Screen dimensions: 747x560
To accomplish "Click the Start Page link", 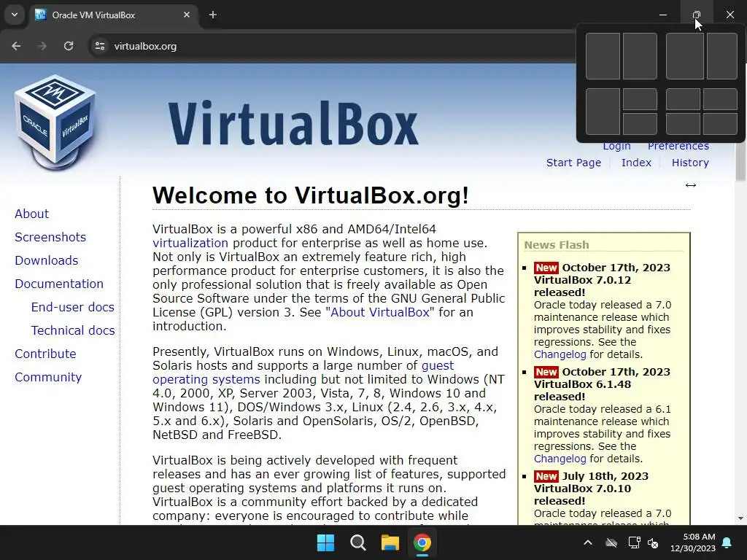I will (x=573, y=163).
